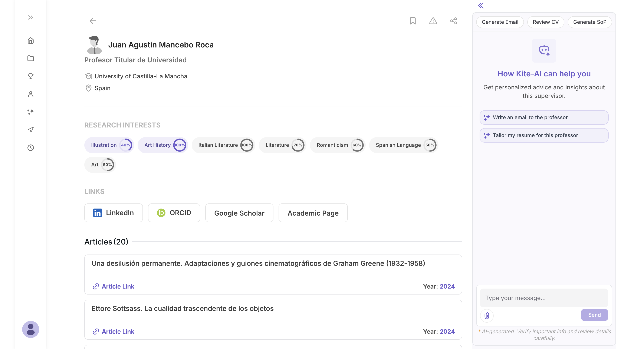The image size is (644, 349).
Task: Click the paper plane icon in sidebar
Action: coord(30,130)
